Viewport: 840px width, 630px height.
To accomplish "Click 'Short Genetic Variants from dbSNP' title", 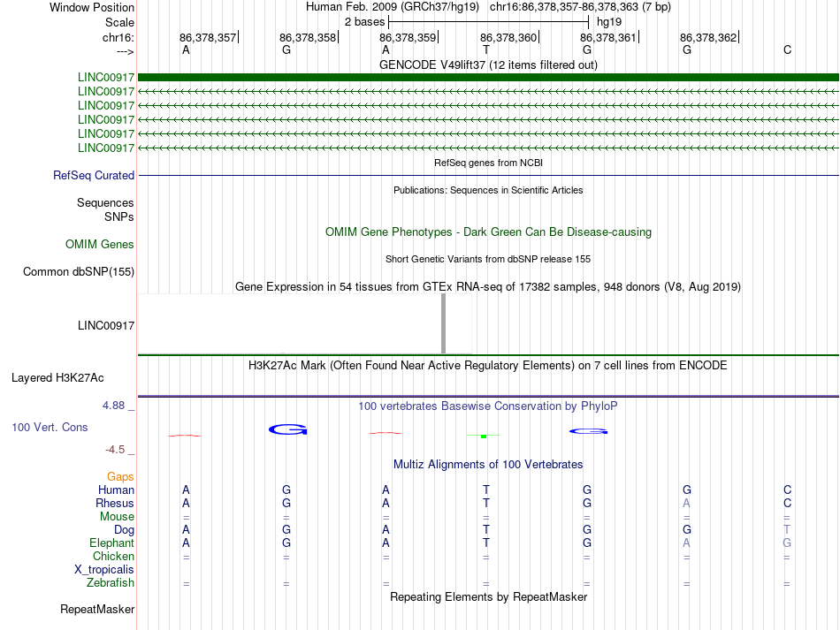I will click(x=488, y=259).
